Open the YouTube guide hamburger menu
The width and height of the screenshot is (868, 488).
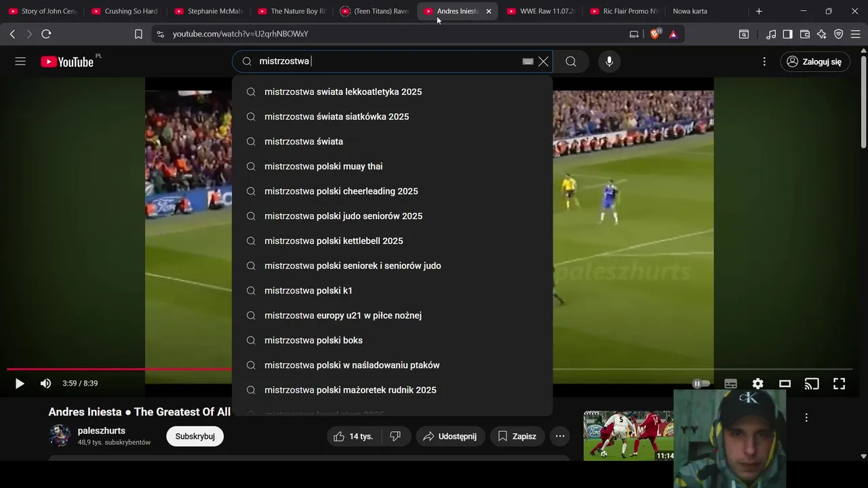pyautogui.click(x=20, y=62)
